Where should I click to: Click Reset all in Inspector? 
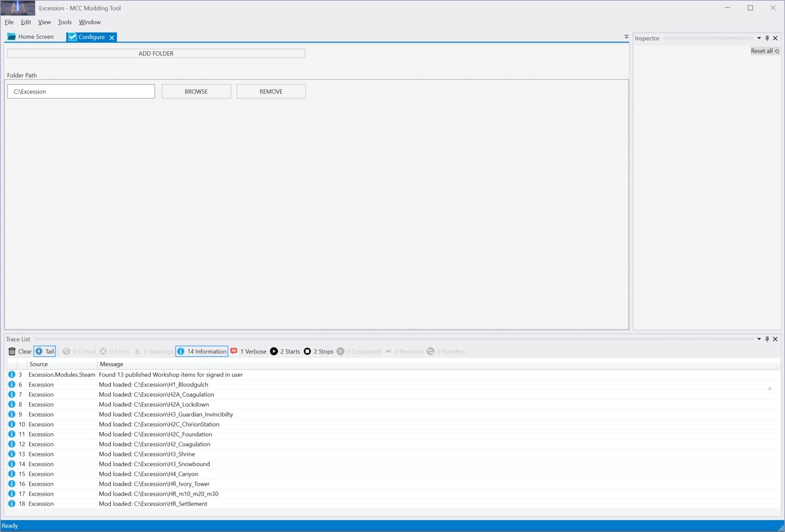(765, 51)
